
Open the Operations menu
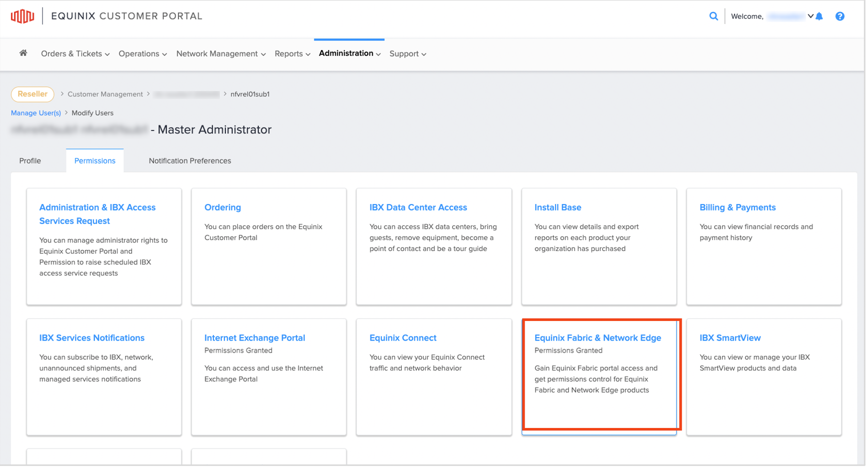tap(143, 54)
